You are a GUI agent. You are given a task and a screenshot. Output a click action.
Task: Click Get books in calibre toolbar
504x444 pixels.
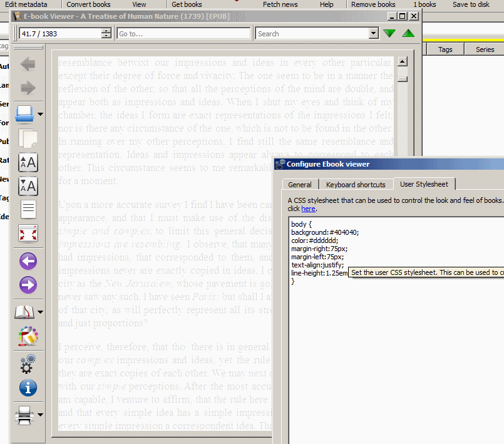187,4
